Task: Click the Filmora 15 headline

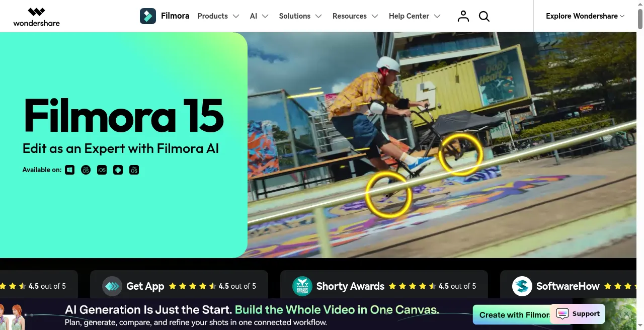Action: [124, 116]
